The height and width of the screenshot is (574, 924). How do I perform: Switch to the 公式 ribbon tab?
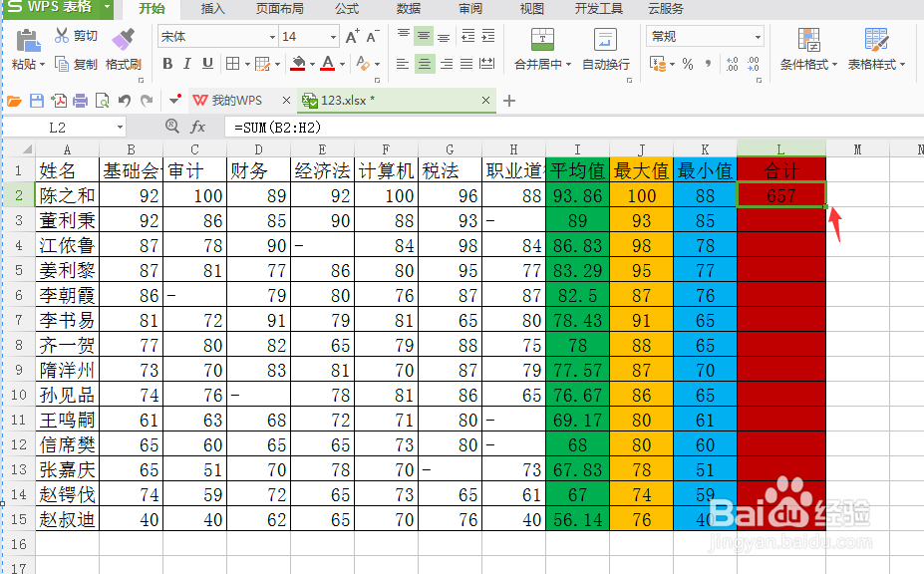pyautogui.click(x=347, y=9)
